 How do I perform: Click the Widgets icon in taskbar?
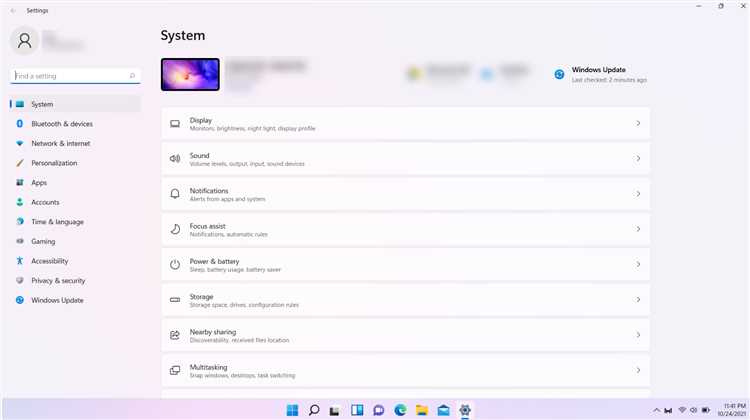(357, 410)
